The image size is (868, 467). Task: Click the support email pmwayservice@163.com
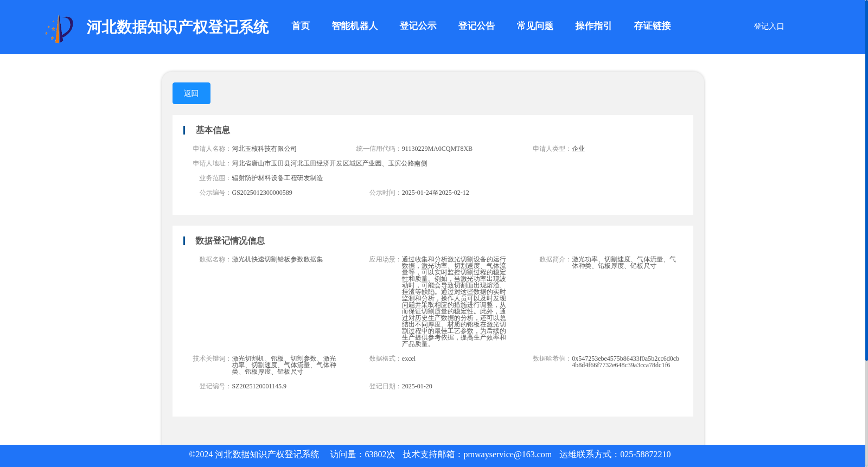[x=507, y=455]
